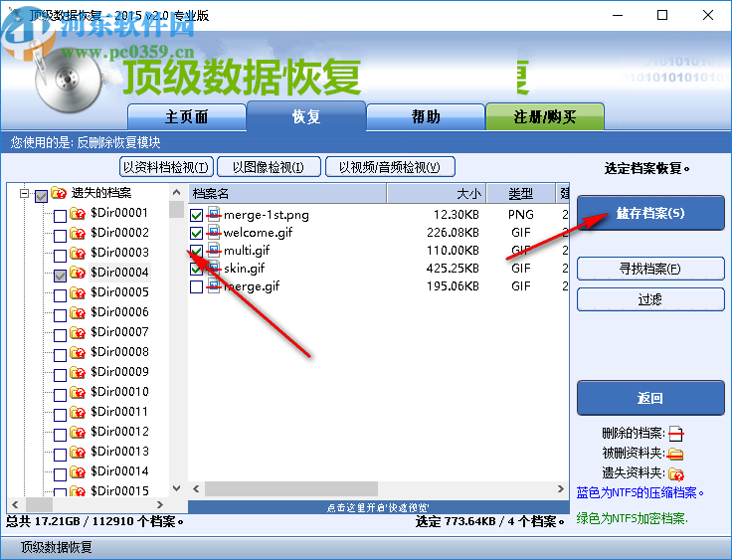The width and height of the screenshot is (732, 560).
Task: Open the 注册/购买 tab
Action: click(x=545, y=116)
